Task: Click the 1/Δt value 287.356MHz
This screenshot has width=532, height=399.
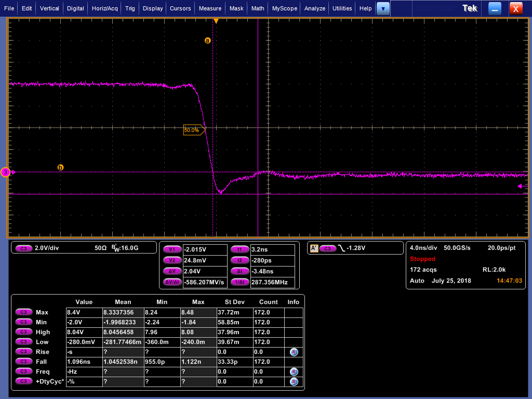Action: coord(272,282)
